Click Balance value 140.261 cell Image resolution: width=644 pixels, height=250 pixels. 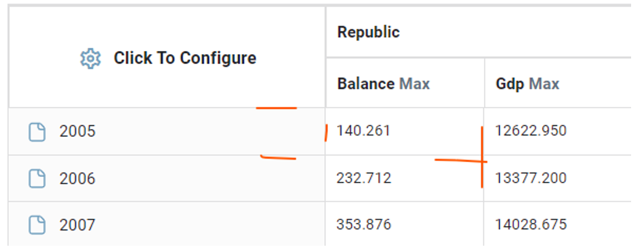point(364,131)
